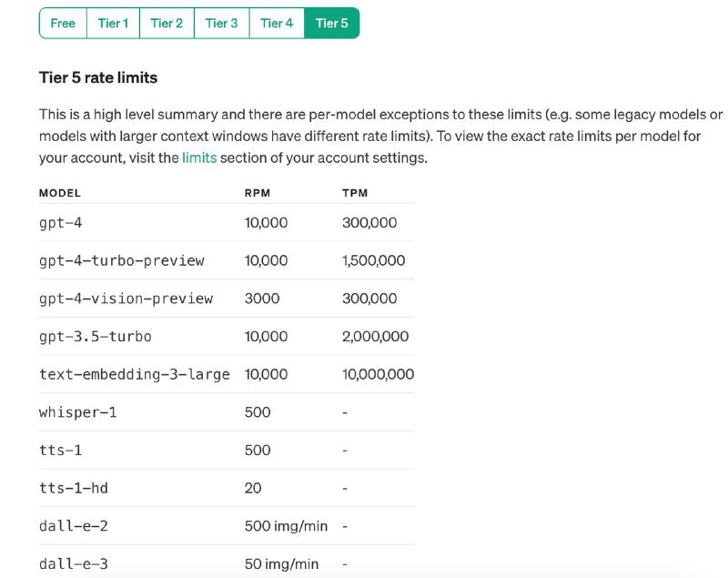View Tier 3 rate limits
Viewport: 728px width, 578px height.
point(221,24)
